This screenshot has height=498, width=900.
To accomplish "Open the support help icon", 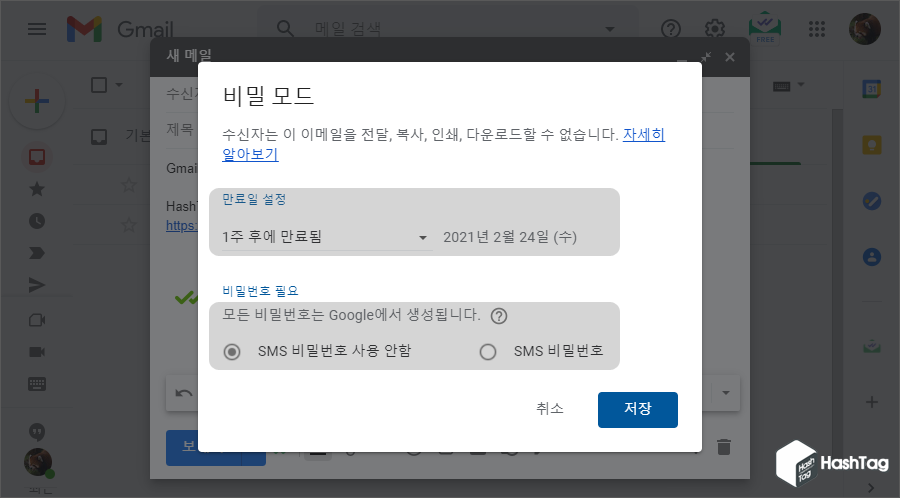I will click(670, 29).
